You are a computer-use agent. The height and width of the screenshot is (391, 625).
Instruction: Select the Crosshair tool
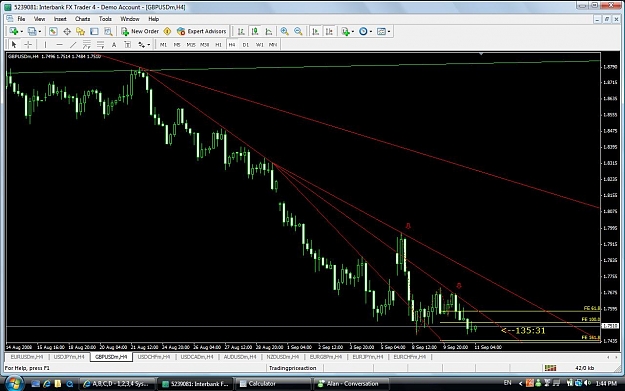(28, 45)
